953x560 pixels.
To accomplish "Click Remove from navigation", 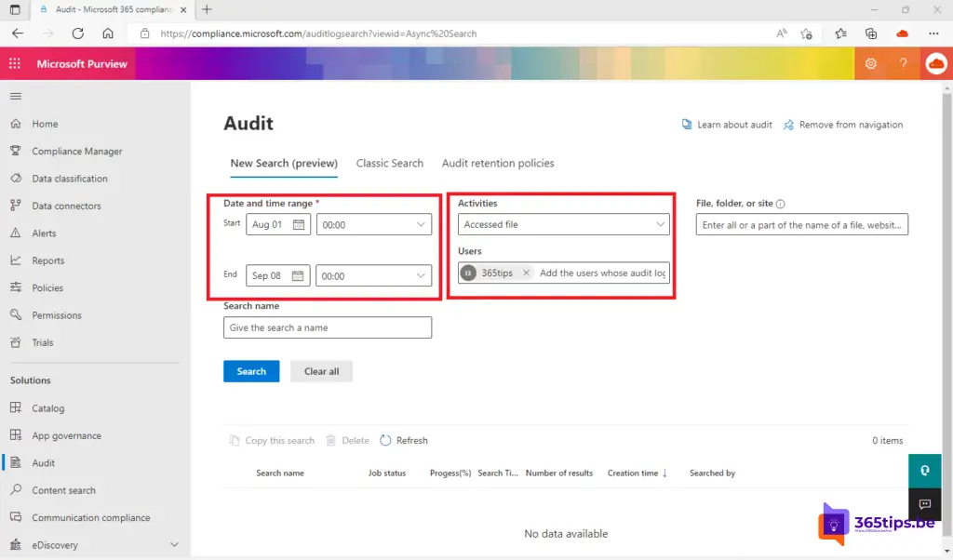I will tap(843, 125).
